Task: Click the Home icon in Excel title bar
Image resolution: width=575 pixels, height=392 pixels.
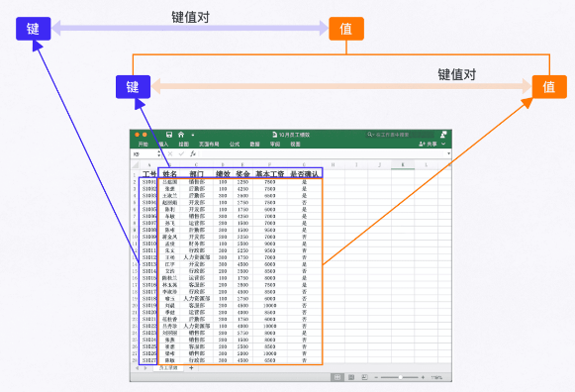Action: [x=181, y=135]
